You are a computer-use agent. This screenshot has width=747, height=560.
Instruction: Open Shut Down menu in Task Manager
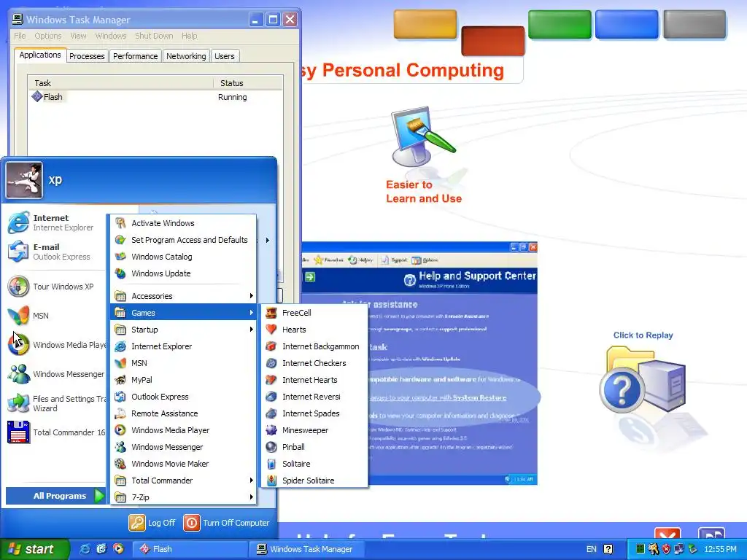(x=154, y=36)
